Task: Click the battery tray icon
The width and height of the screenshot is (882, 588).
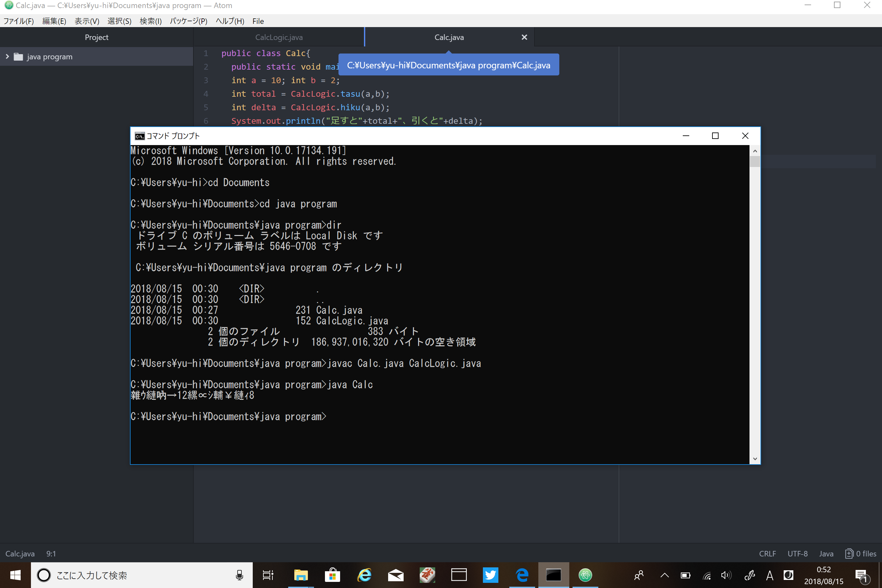Action: tap(685, 575)
